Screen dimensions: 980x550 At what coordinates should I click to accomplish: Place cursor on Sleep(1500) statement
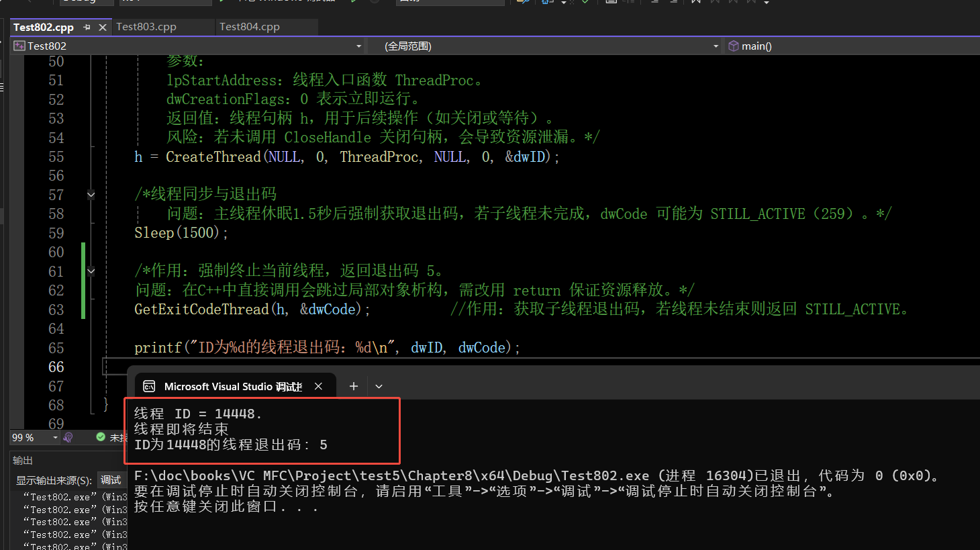tap(181, 233)
